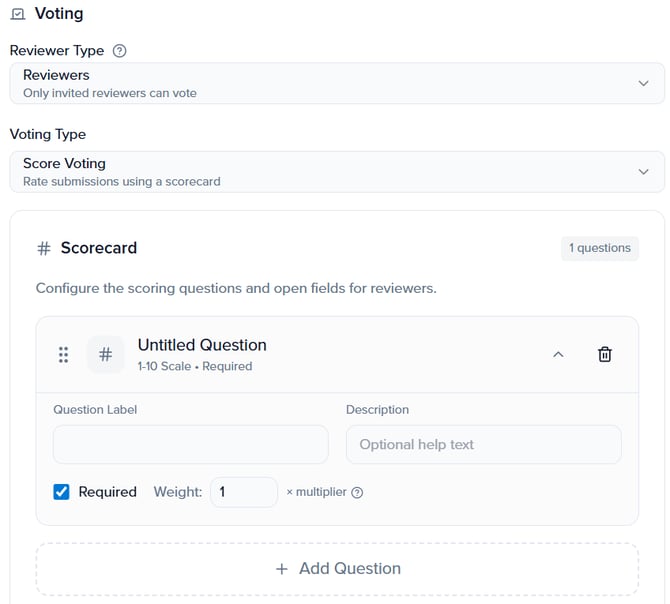670x604 pixels.
Task: Open the Reviewer Type help tooltip icon
Action: point(120,51)
